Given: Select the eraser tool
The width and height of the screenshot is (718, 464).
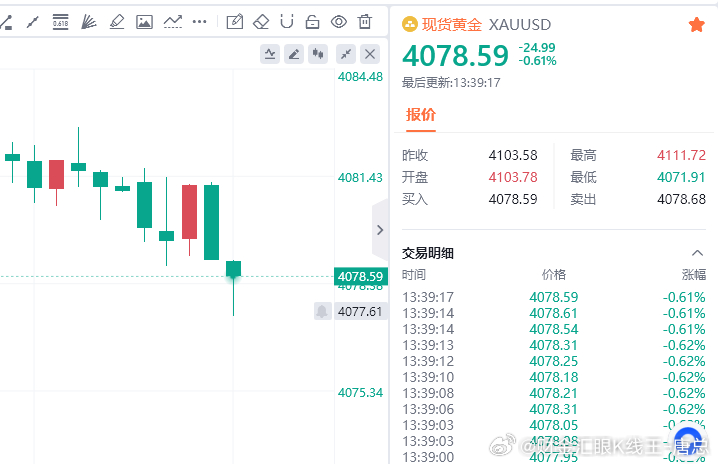Looking at the screenshot, I should (261, 22).
